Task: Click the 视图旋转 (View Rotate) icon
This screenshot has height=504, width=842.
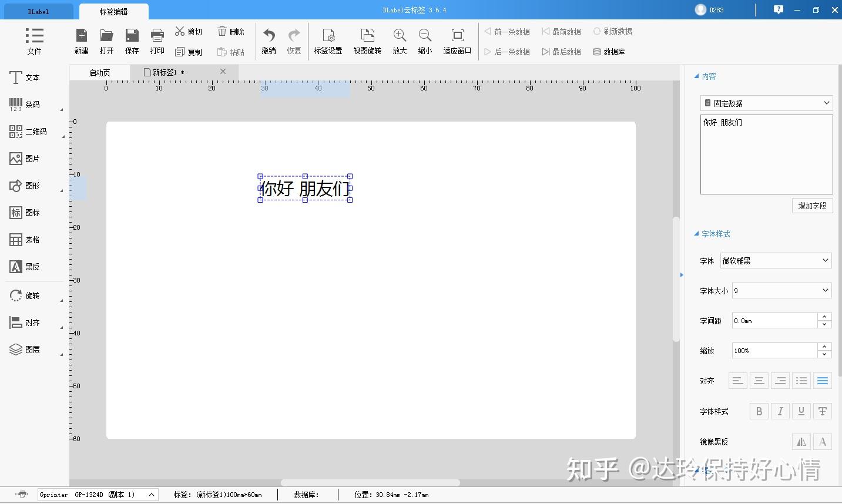Action: pyautogui.click(x=367, y=41)
